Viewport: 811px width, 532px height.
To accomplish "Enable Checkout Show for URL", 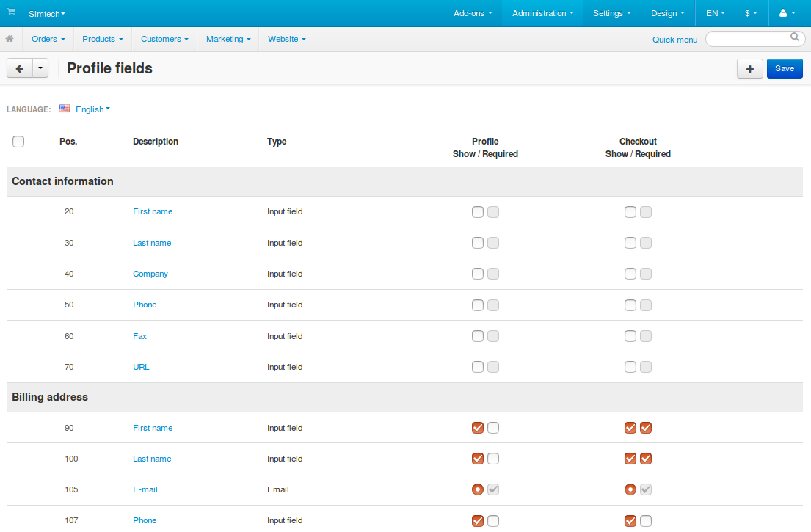I will 630,367.
